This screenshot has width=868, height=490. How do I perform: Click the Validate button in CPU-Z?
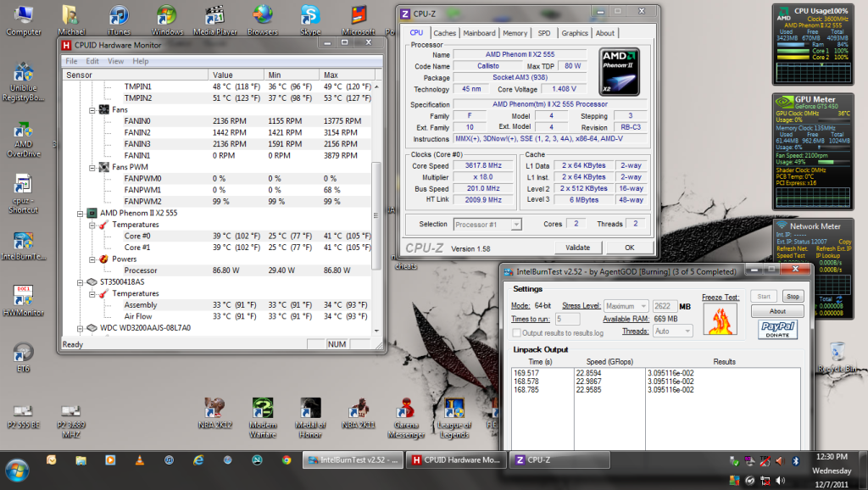pos(576,248)
